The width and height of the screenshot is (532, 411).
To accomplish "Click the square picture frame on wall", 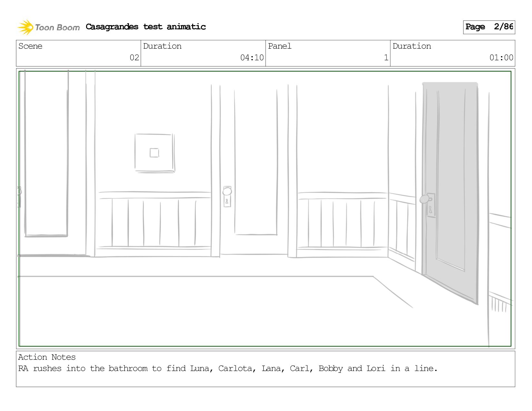I will pyautogui.click(x=155, y=153).
